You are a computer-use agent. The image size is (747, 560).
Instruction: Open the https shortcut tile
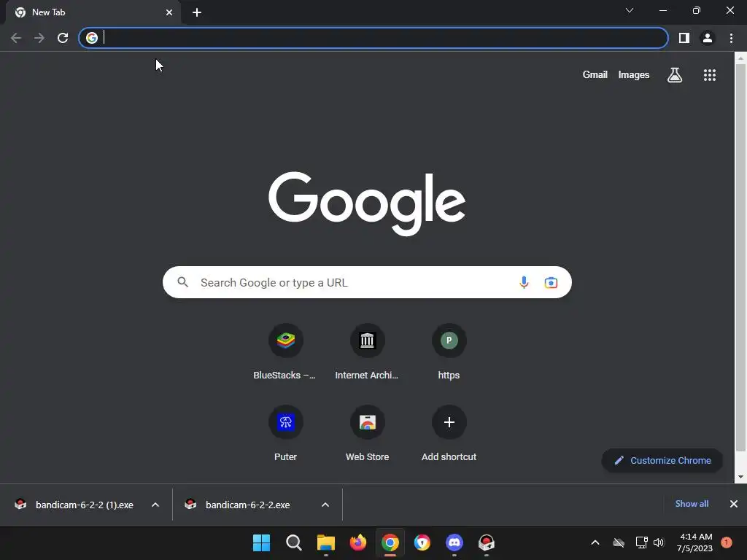coord(449,351)
